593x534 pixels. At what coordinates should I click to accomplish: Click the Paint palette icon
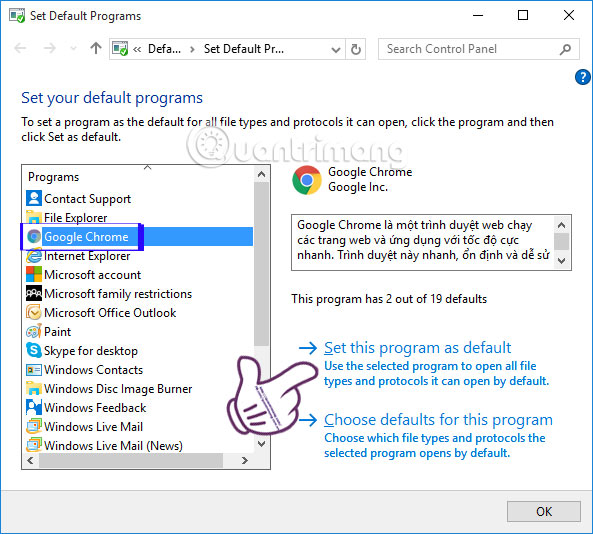34,332
